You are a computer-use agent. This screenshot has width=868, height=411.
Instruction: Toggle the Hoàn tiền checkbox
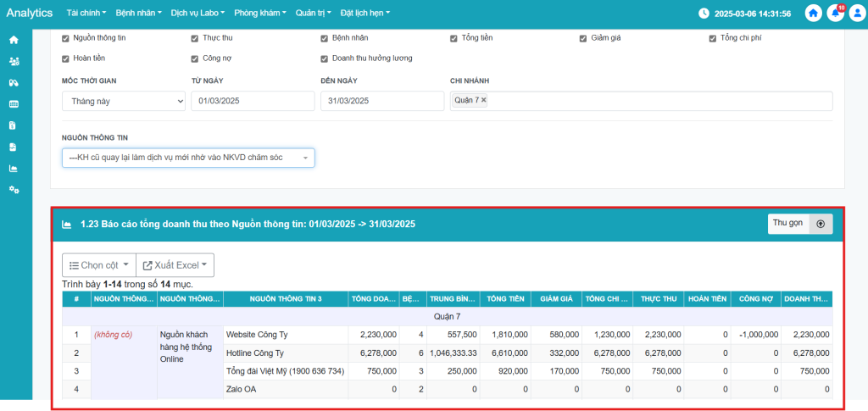click(x=66, y=58)
